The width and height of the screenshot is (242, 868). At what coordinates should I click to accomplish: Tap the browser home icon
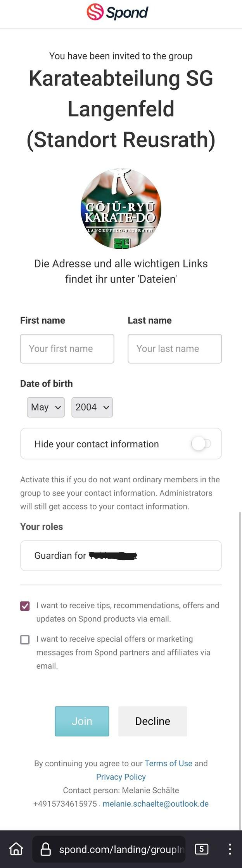(x=16, y=849)
